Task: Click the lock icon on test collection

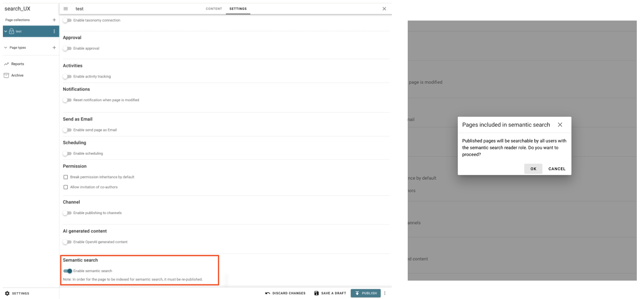Action: 12,31
